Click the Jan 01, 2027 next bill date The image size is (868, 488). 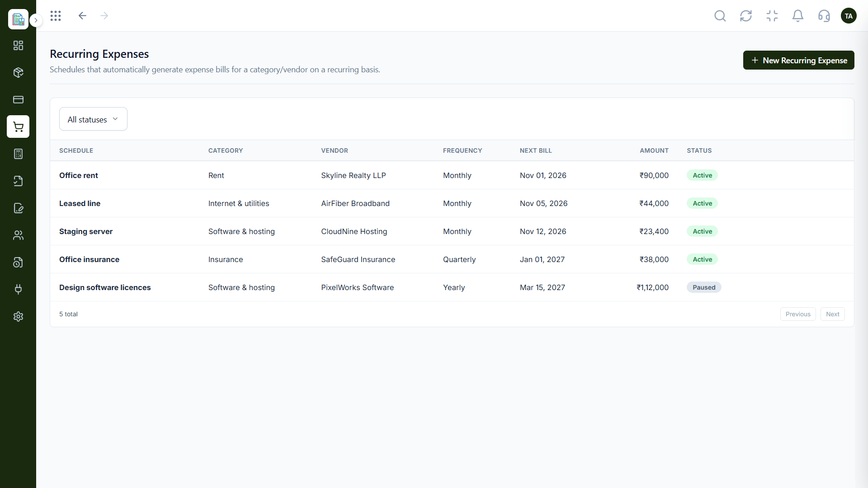(542, 259)
